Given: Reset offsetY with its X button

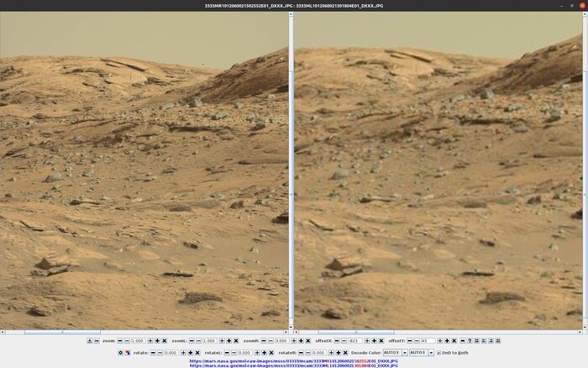Looking at the screenshot, I should click(x=454, y=341).
